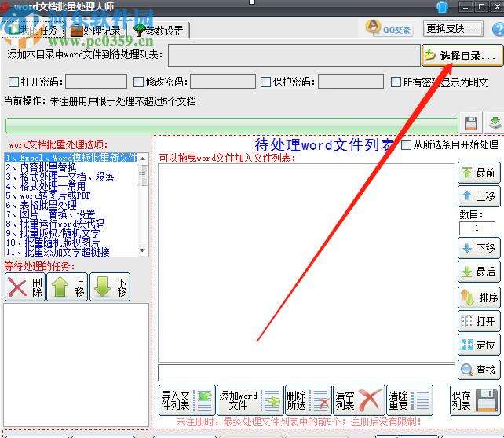Image resolution: width=504 pixels, height=438 pixels.
Task: Click options list scroll-down arrow
Action: coord(143,250)
